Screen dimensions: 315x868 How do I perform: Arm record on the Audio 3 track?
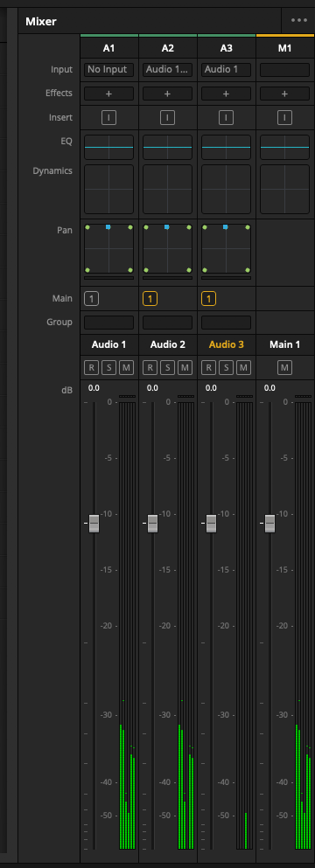point(208,367)
